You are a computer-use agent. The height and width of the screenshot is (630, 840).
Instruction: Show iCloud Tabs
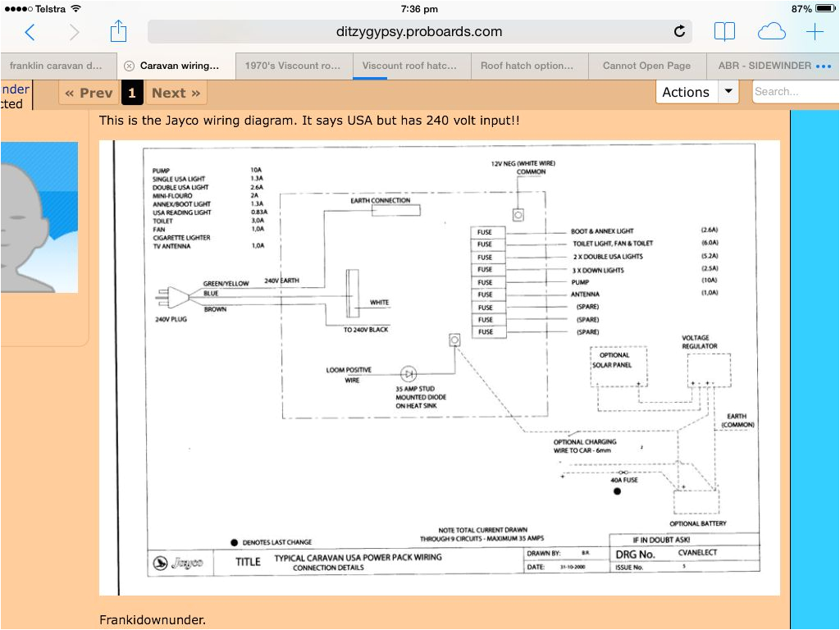pyautogui.click(x=771, y=31)
